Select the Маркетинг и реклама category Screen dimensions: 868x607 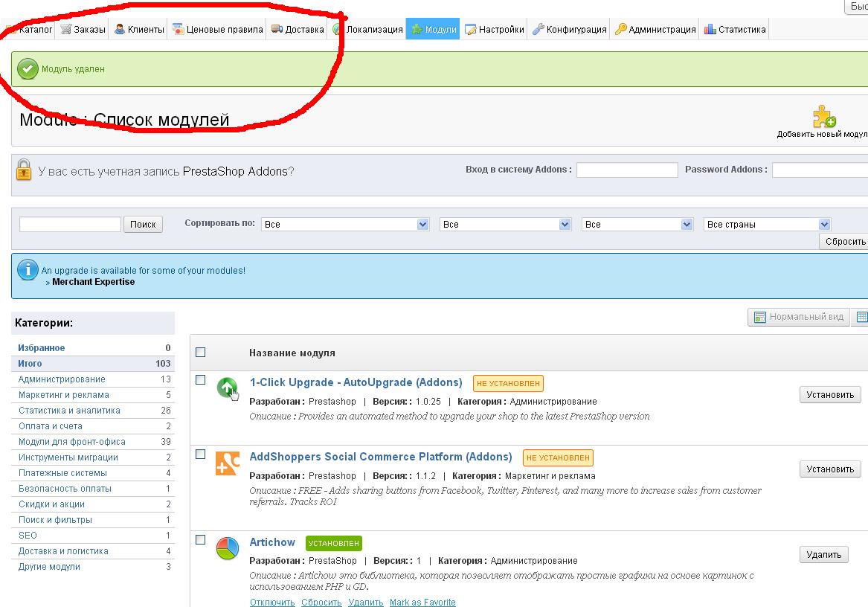point(93,395)
